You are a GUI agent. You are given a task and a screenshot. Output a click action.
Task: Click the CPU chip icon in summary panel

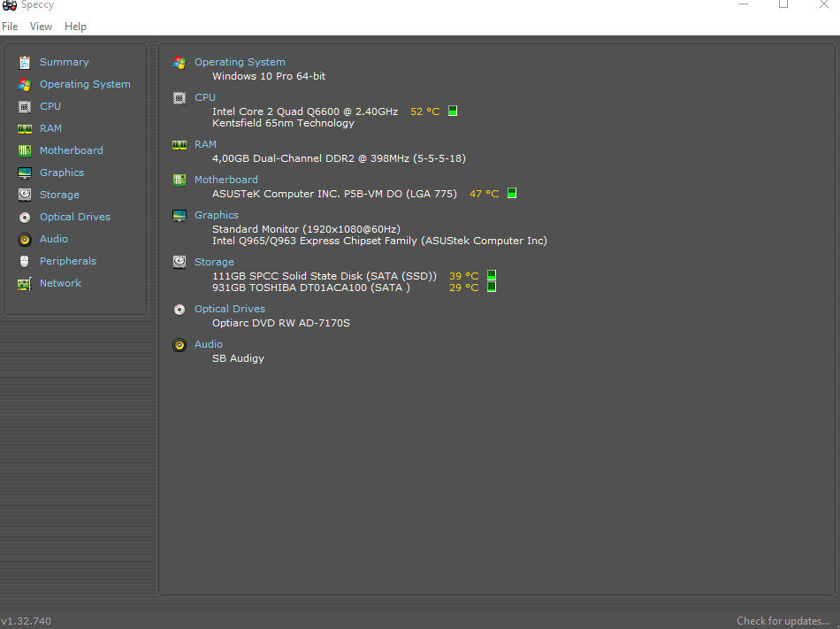point(179,98)
